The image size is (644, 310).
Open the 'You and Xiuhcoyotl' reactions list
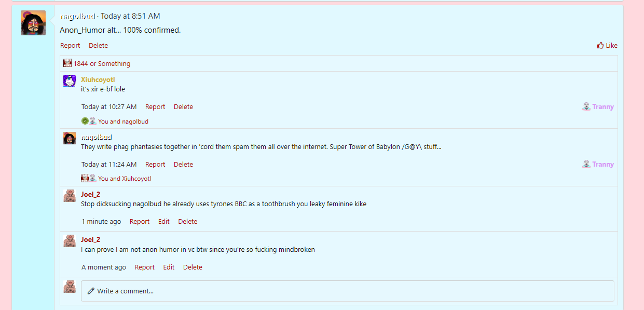tap(125, 178)
